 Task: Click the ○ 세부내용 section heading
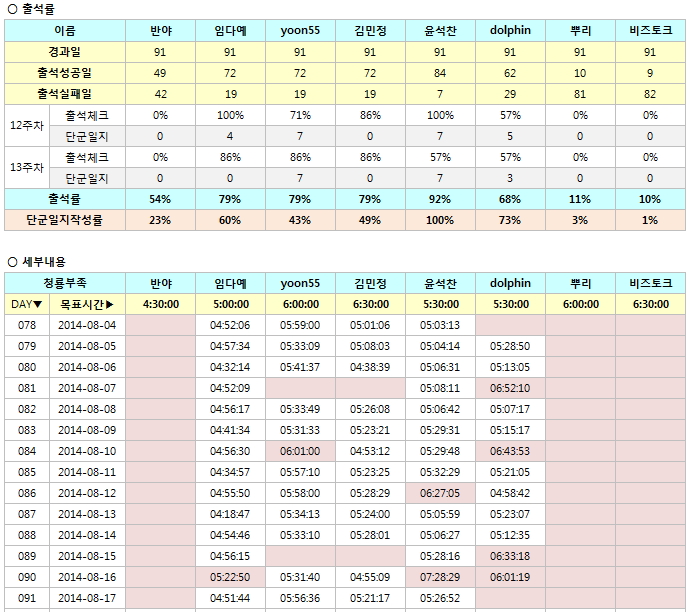click(37, 262)
